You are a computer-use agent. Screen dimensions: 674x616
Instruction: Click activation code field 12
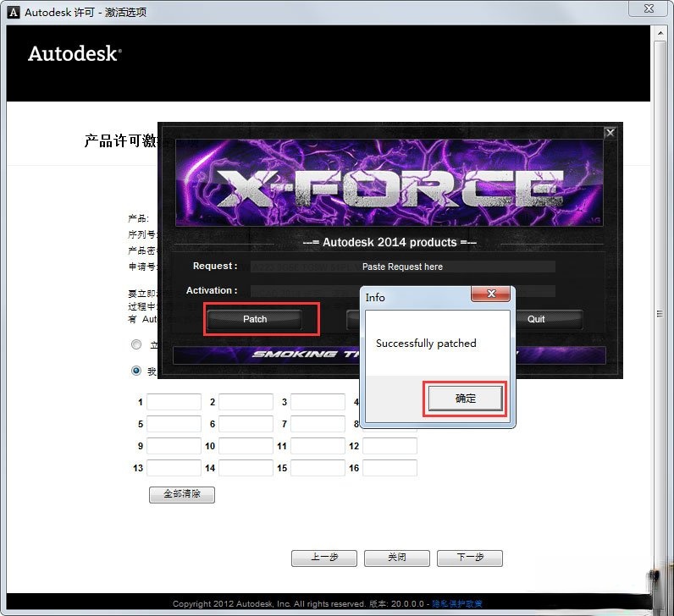[x=389, y=446]
